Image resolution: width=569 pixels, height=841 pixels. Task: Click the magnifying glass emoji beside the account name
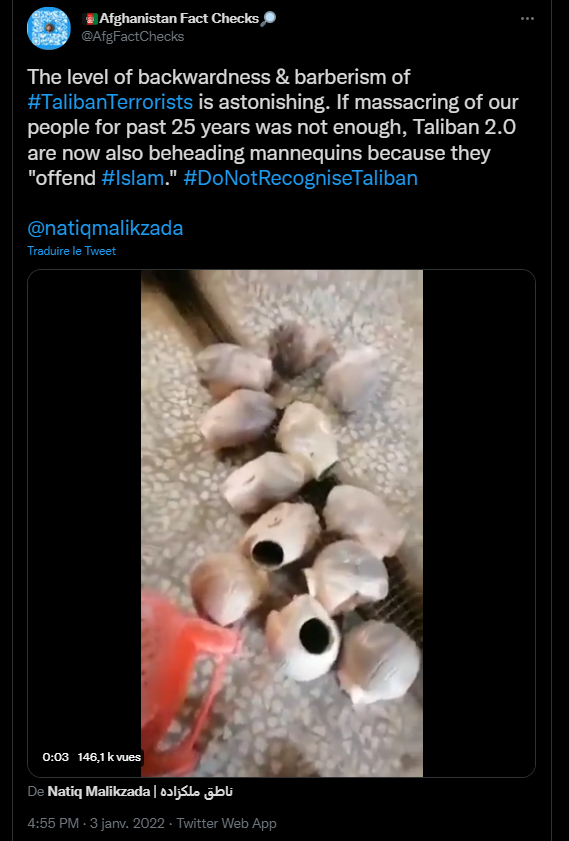[268, 19]
